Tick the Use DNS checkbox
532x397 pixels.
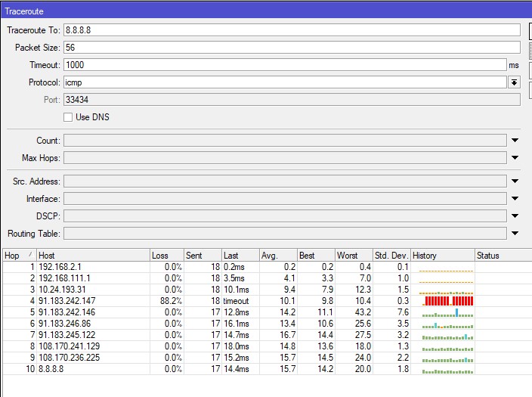tap(68, 117)
